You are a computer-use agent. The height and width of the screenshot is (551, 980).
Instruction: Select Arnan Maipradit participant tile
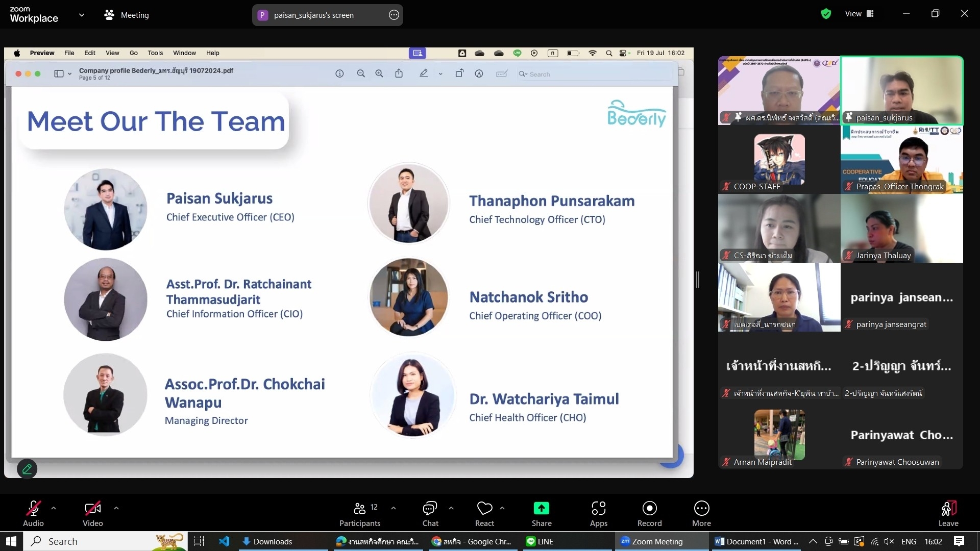point(779,435)
